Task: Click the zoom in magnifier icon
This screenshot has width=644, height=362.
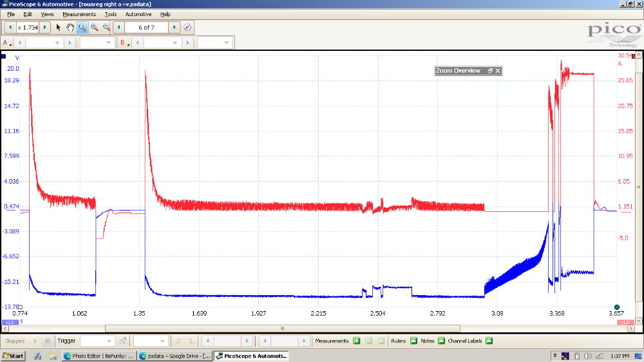Action: point(95,28)
